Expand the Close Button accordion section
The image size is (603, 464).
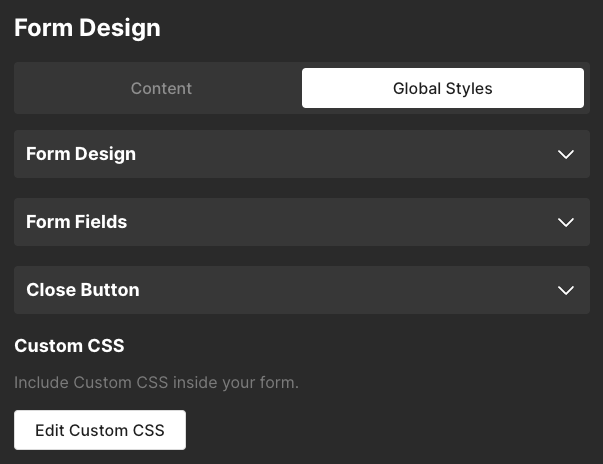point(301,290)
